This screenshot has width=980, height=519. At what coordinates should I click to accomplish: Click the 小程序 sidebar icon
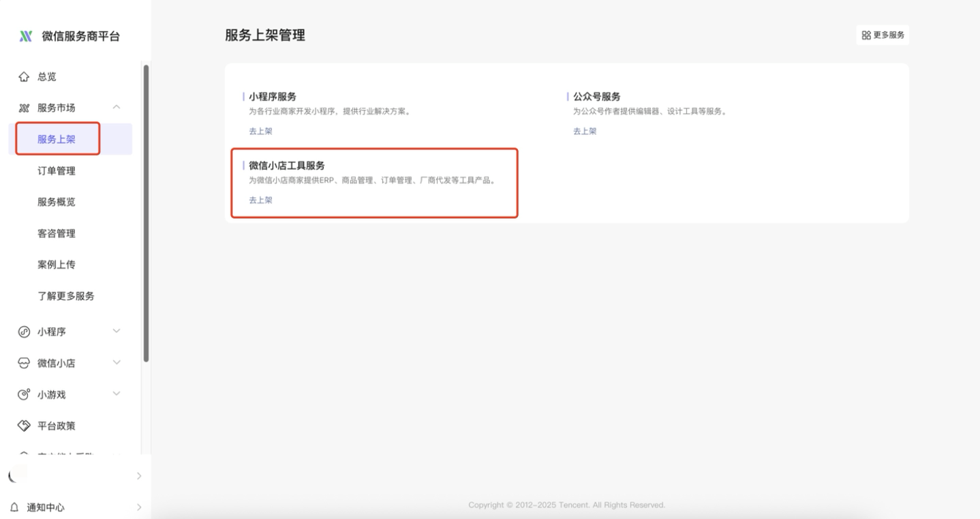24,331
